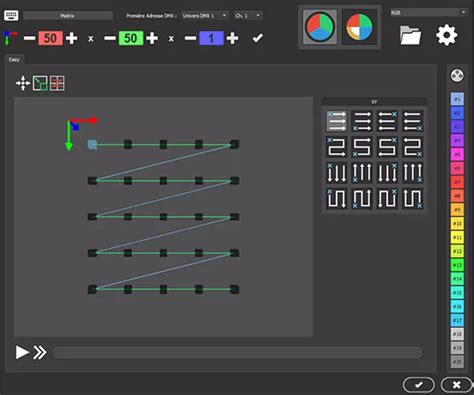Image resolution: width=474 pixels, height=395 pixels.
Task: Select the green resize tool
Action: [x=40, y=83]
